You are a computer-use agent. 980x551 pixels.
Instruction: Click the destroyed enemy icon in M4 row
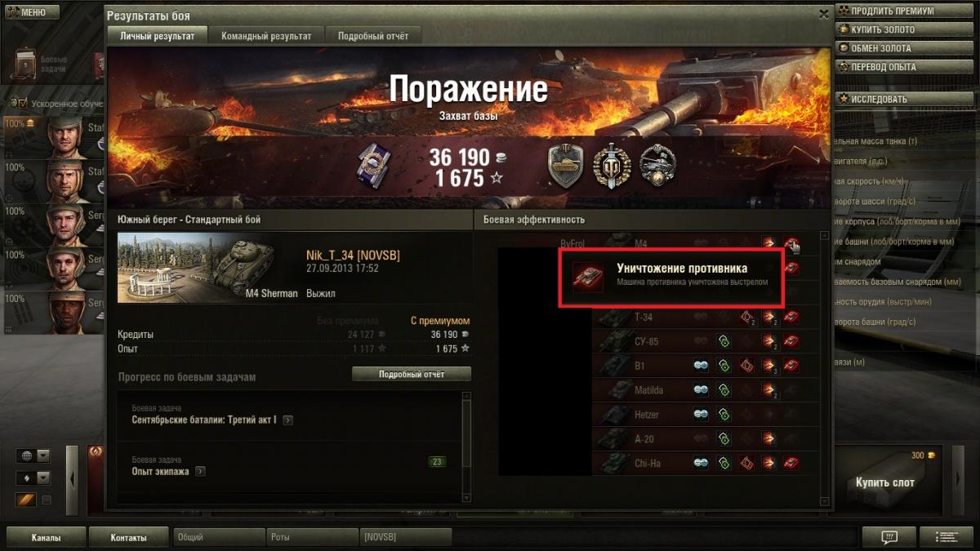point(791,243)
